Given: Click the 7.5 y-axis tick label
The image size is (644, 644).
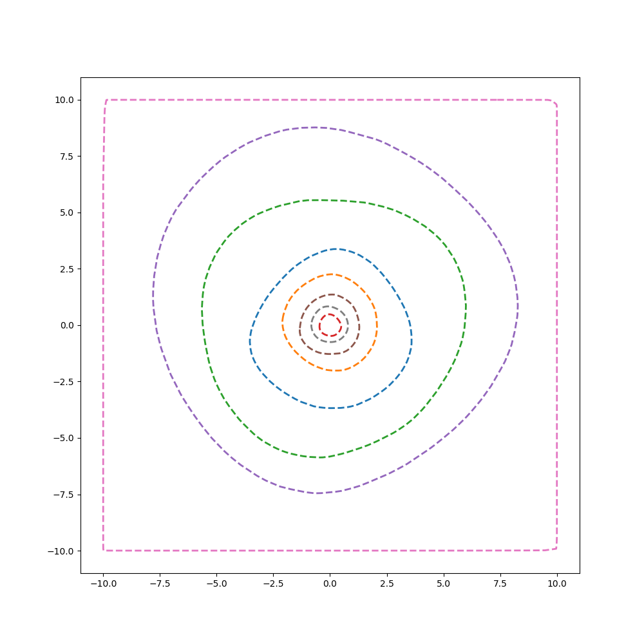Looking at the screenshot, I should click(x=68, y=156).
